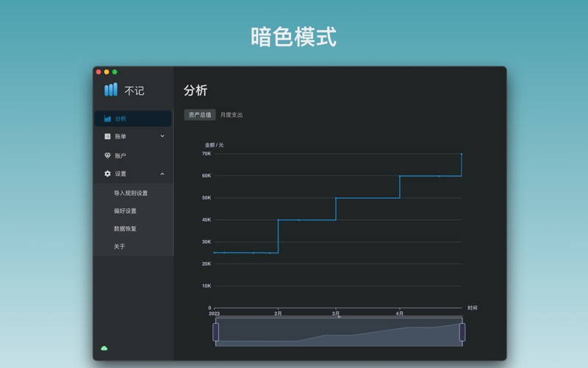
Task: Open 偏好设置 preferences page
Action: tap(125, 210)
